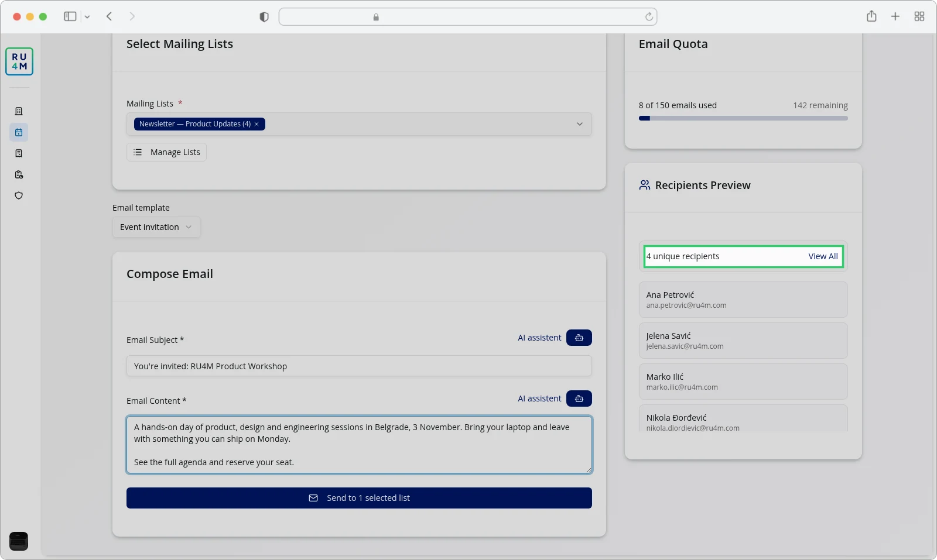
Task: Go back to the previous page
Action: click(109, 16)
